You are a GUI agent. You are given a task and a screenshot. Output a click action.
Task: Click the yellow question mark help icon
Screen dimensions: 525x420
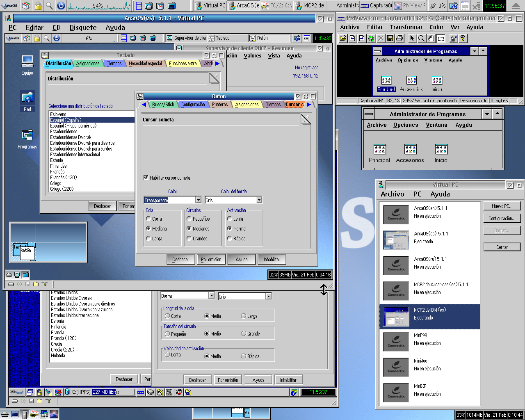tap(463, 38)
